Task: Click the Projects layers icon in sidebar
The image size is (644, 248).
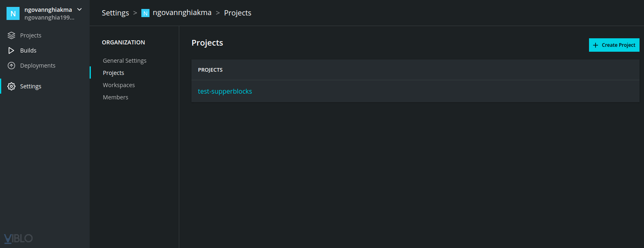Action: [11, 35]
